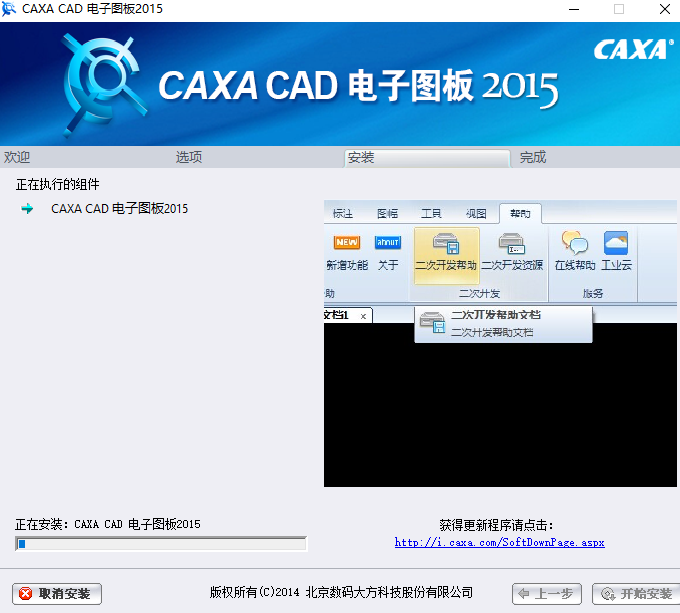Click the 正在执行的组件 heading text
The image size is (680, 613).
pyautogui.click(x=58, y=184)
